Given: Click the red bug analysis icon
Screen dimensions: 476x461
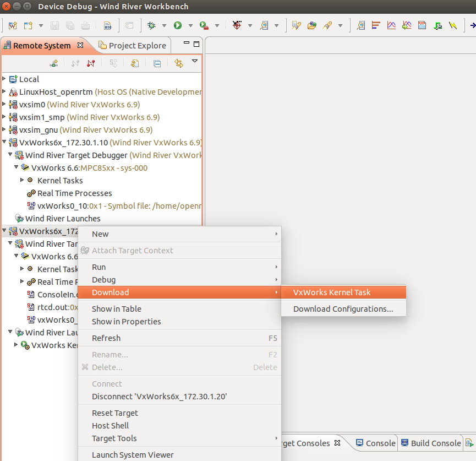Looking at the screenshot, I should (x=237, y=25).
